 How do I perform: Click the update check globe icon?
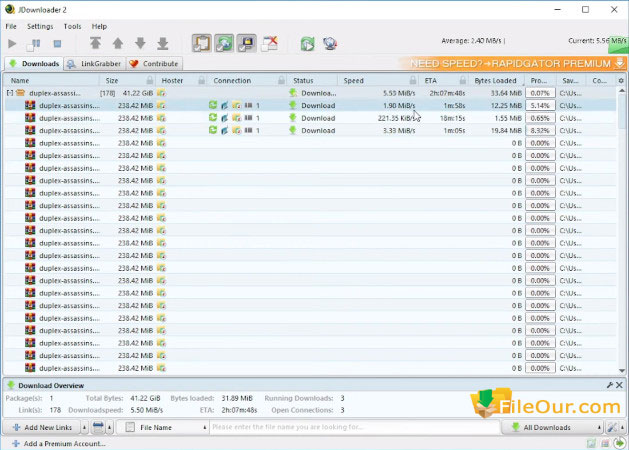(330, 43)
